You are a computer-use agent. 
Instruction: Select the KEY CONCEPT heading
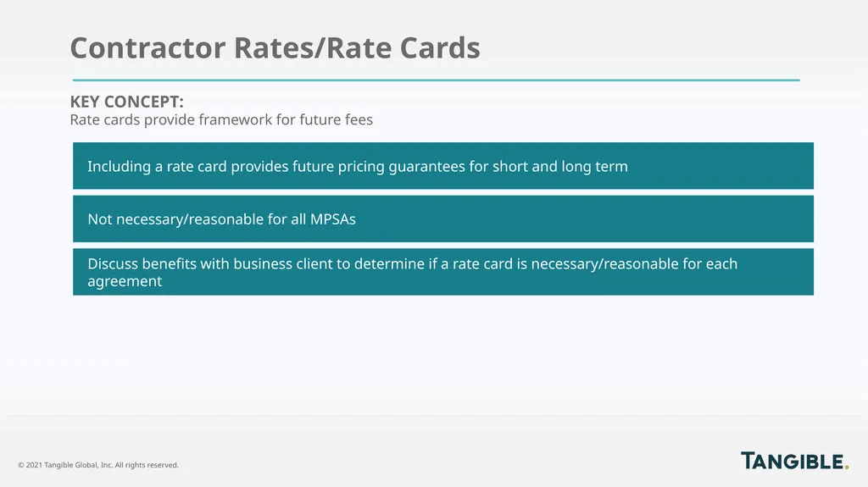[x=127, y=102]
